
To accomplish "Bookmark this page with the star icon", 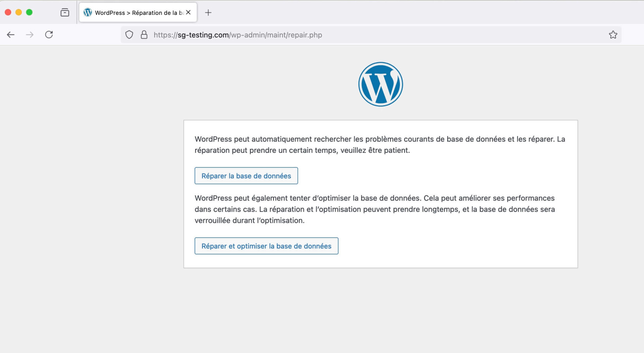I will click(613, 35).
